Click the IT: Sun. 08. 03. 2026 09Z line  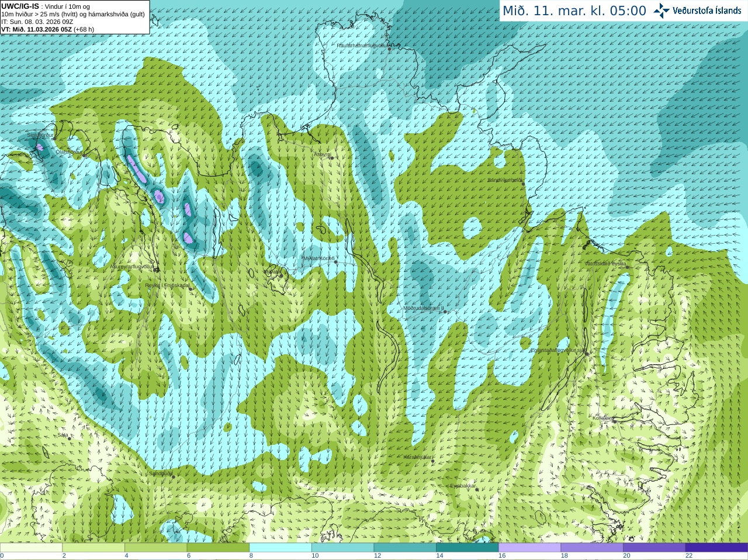37,22
